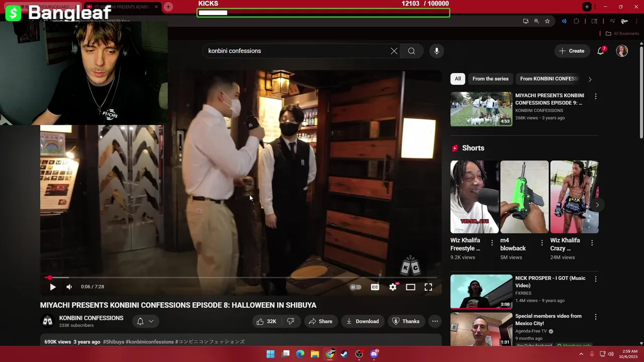Share the video
The width and height of the screenshot is (644, 362).
[x=320, y=321]
